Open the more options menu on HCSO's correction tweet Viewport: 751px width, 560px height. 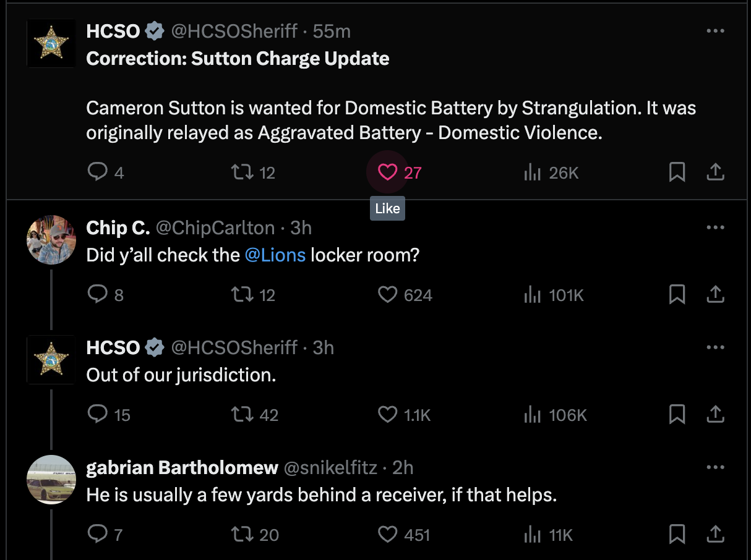coord(715,30)
